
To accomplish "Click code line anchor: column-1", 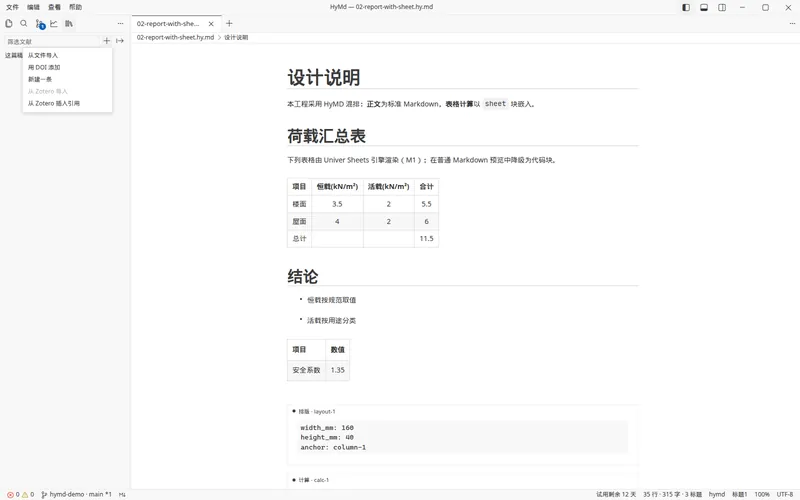I will click(333, 447).
